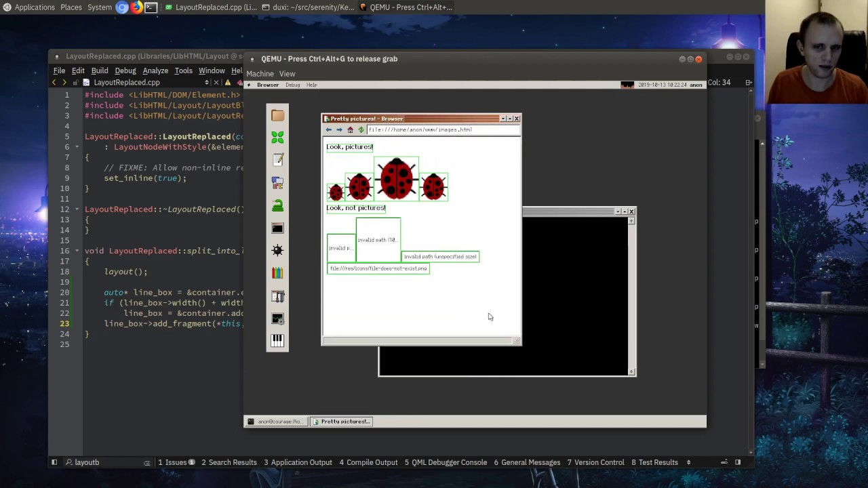Launch the Piano app from launcher
The height and width of the screenshot is (488, 868).
coord(277,340)
